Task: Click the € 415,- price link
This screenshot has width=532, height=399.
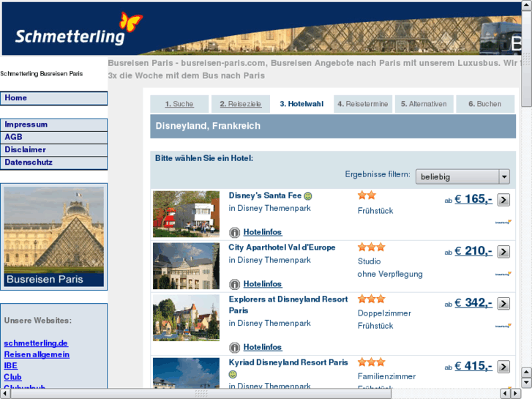Action: [x=473, y=366]
